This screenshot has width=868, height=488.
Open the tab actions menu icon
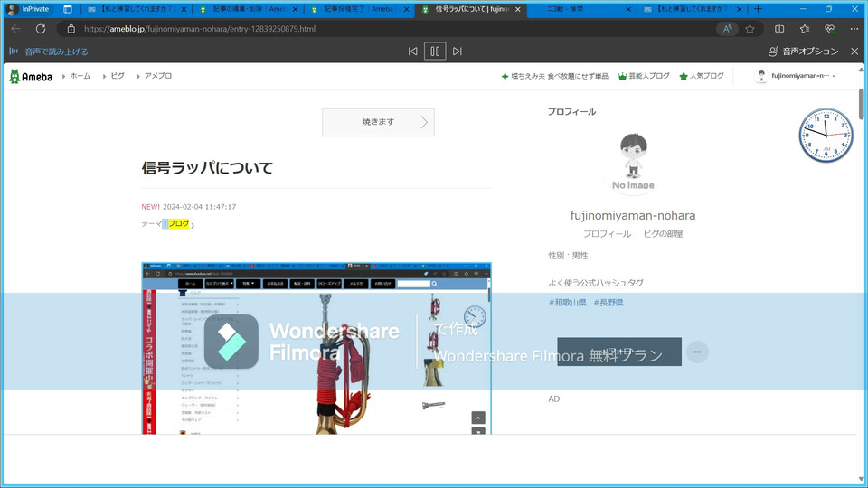(68, 9)
